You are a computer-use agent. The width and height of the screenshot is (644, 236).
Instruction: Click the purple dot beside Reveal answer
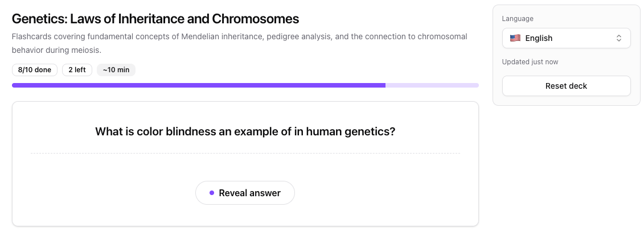coord(212,193)
